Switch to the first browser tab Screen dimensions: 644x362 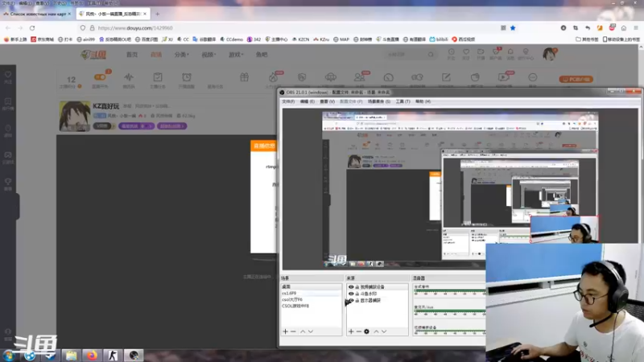pyautogui.click(x=38, y=14)
